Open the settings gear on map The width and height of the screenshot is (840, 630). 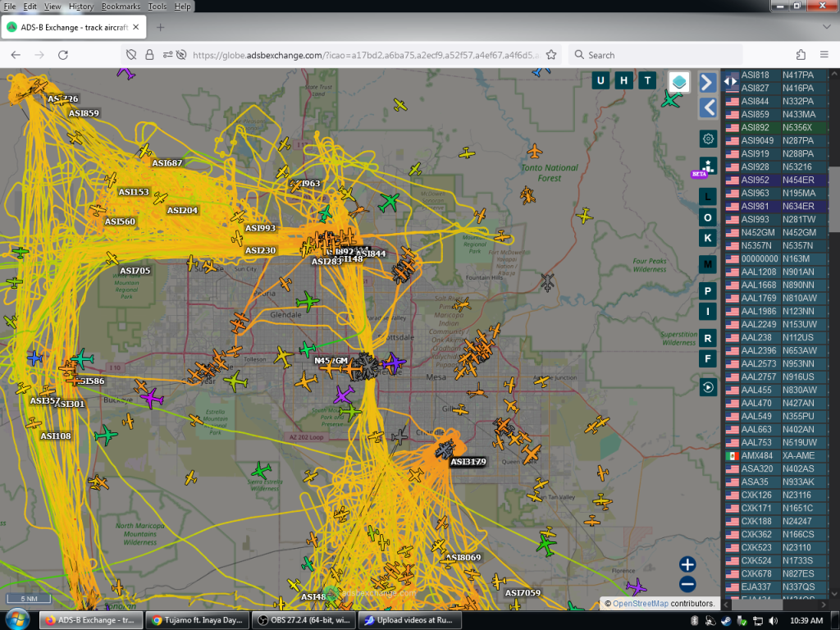tap(708, 139)
